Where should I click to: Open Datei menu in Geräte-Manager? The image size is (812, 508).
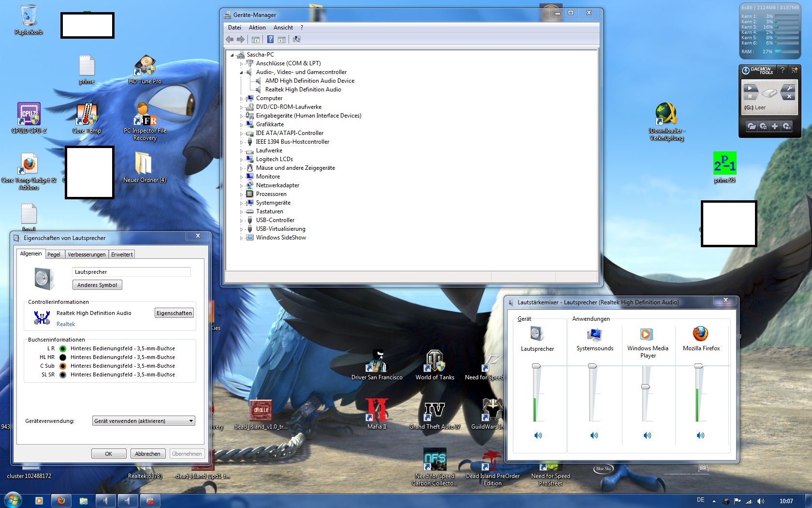point(234,28)
